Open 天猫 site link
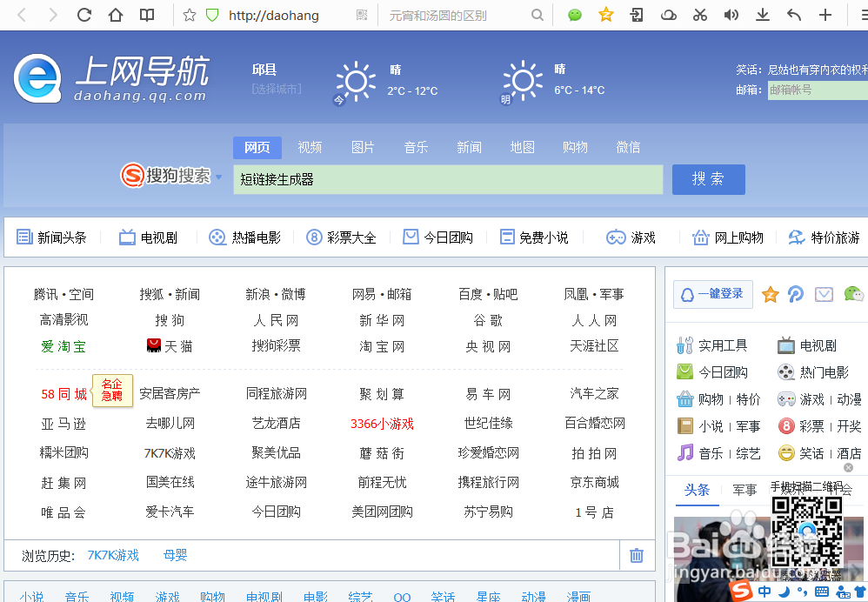Image resolution: width=868 pixels, height=602 pixels. point(170,346)
